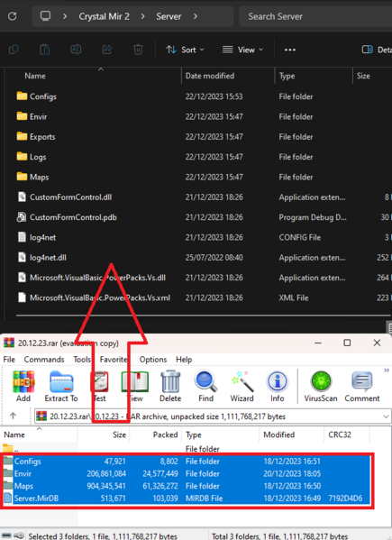
Task: Sort WinRAR list by Modified column
Action: 278,435
